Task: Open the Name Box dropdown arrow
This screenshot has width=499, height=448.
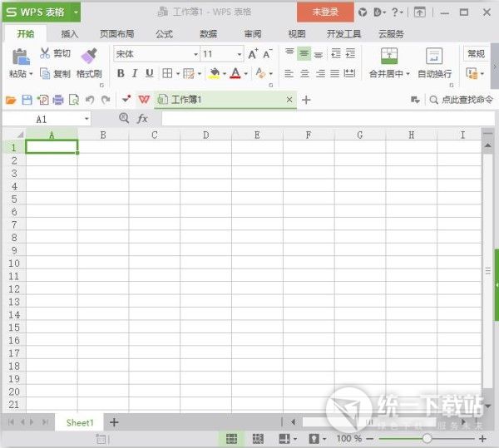Action: 86,119
